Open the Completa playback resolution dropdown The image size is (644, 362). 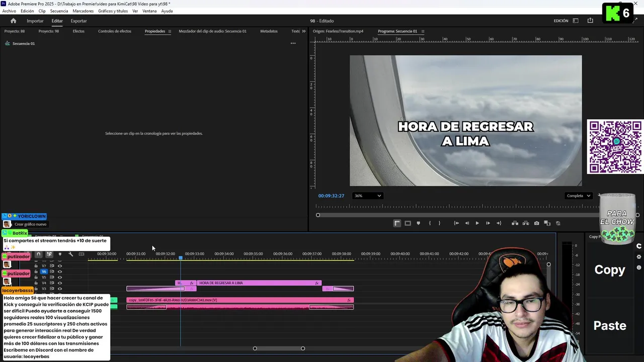(x=578, y=196)
